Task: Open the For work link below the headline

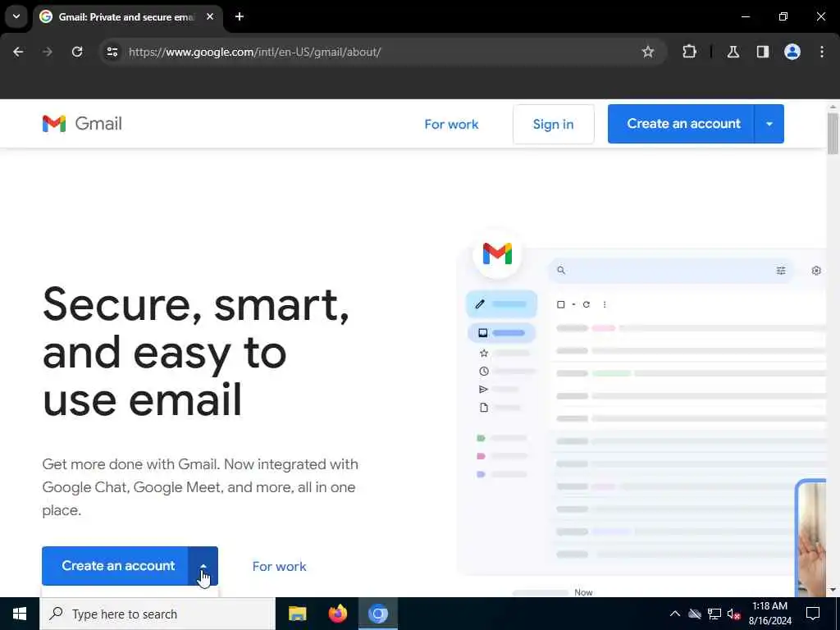Action: click(x=279, y=566)
